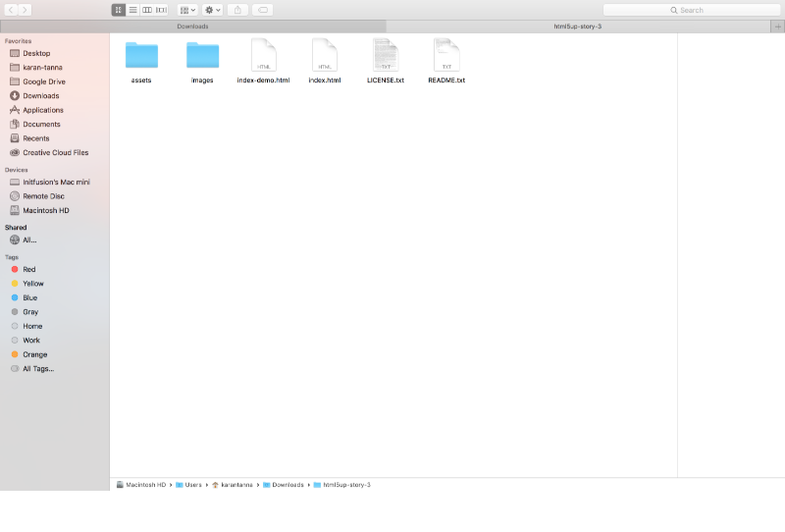Filter by the Yellow tag
785x532 pixels.
55,284
